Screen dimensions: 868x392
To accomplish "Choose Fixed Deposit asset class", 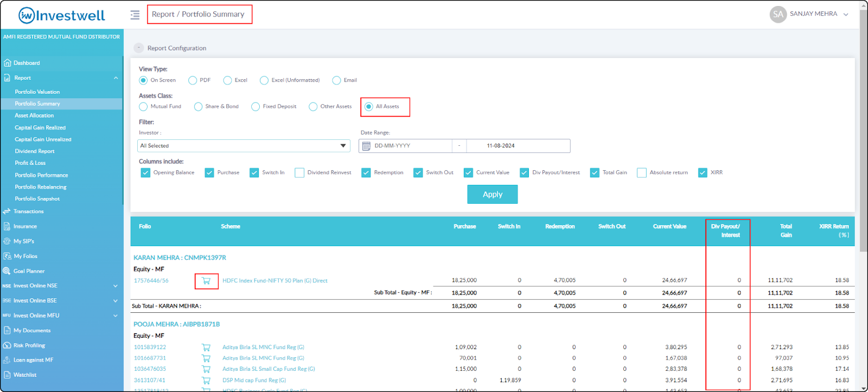I will pos(256,107).
